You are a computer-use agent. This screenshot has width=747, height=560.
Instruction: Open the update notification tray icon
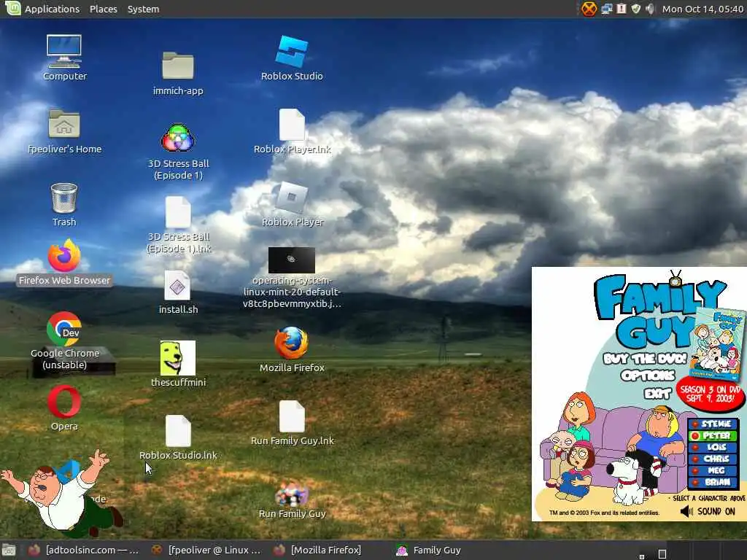[622, 9]
